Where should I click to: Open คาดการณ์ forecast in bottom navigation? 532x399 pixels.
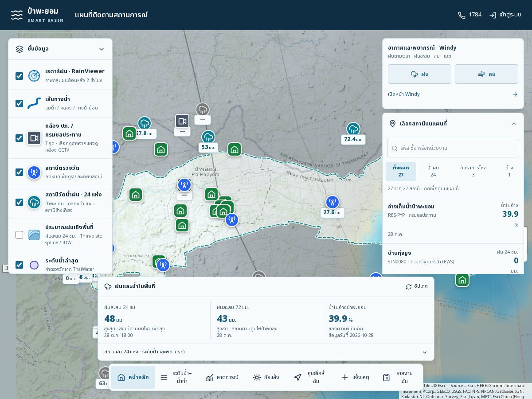point(222,377)
